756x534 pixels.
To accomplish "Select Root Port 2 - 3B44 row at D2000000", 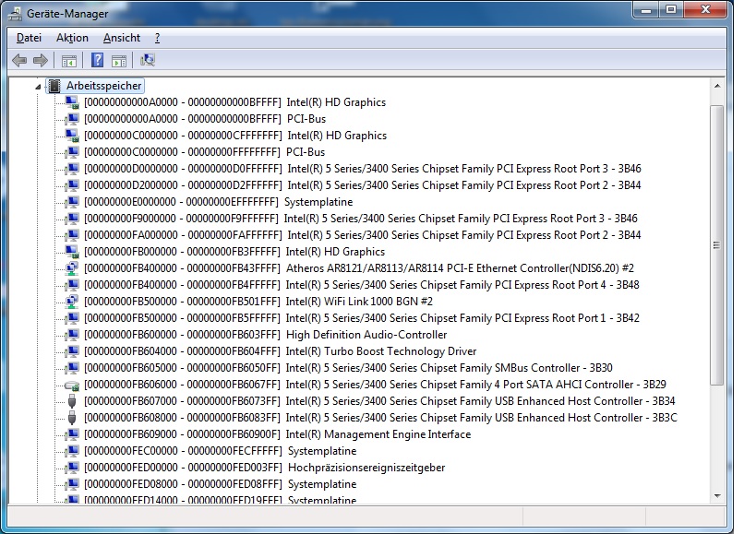I will pyautogui.click(x=363, y=185).
